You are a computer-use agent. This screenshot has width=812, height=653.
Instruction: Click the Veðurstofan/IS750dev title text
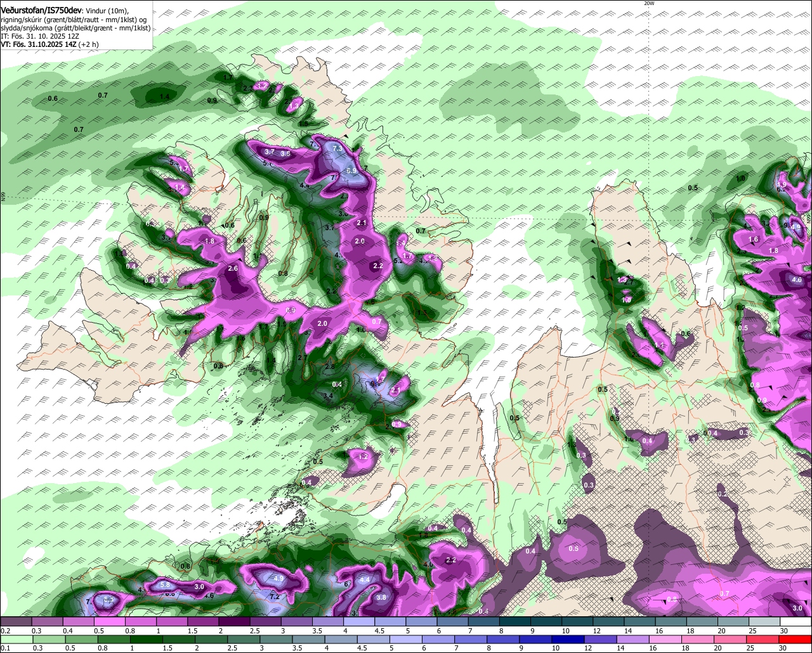click(41, 11)
